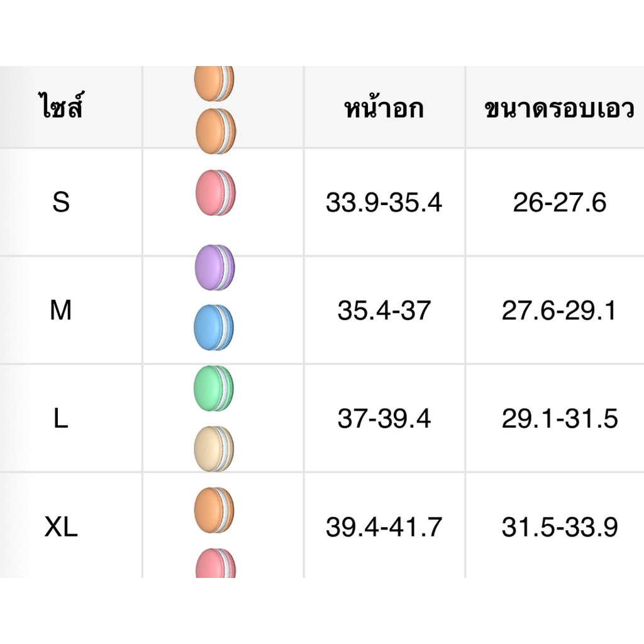Screen dimensions: 644x644
Task: Click the purple macaron icon
Action: 214,267
